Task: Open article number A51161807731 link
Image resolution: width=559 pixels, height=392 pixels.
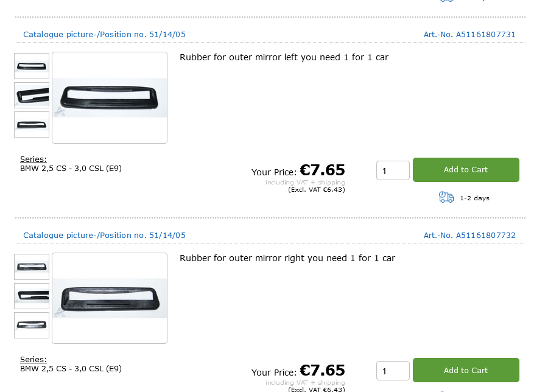Action: [x=469, y=35]
